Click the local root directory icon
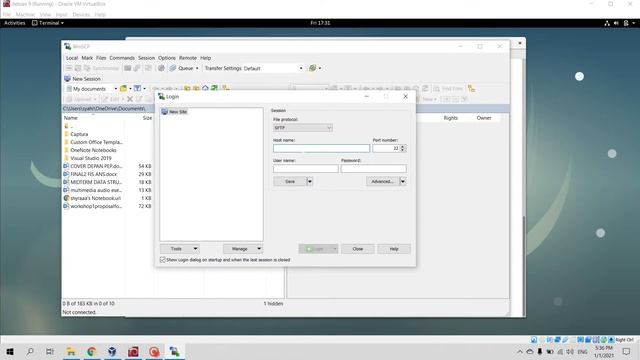 click(x=196, y=89)
